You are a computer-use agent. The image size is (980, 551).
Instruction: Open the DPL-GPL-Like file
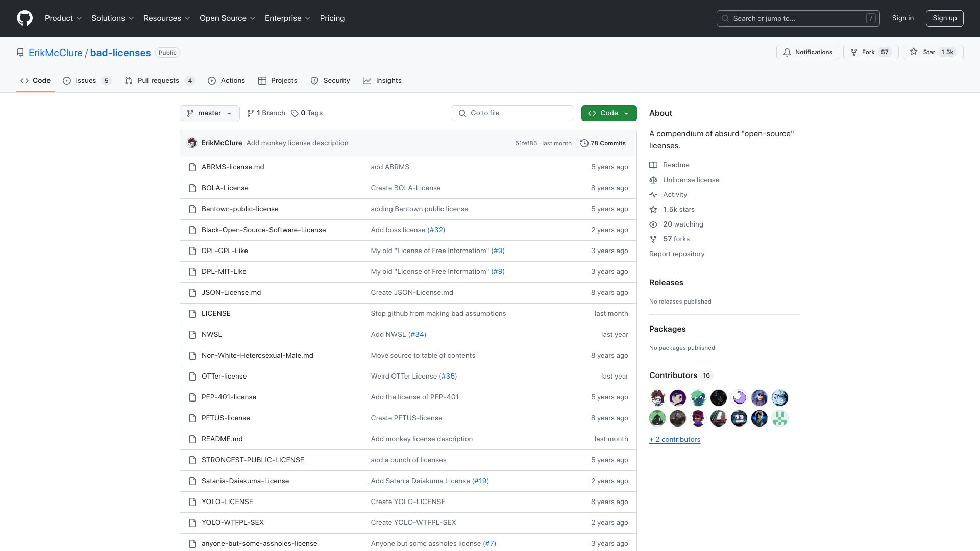[225, 251]
